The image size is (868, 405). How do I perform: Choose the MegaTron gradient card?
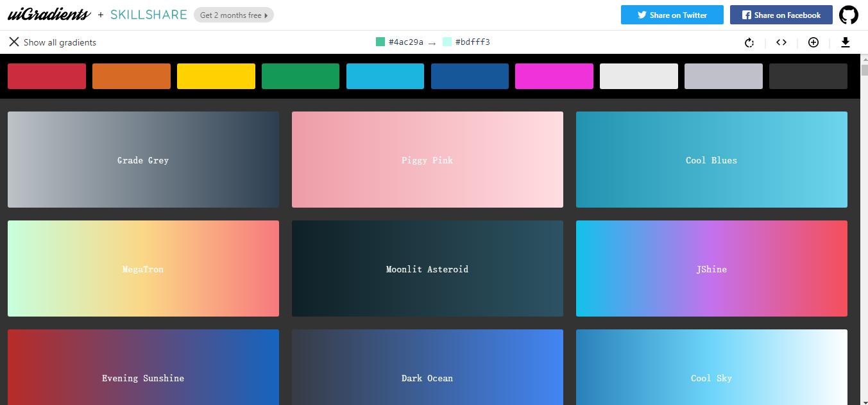pyautogui.click(x=143, y=269)
